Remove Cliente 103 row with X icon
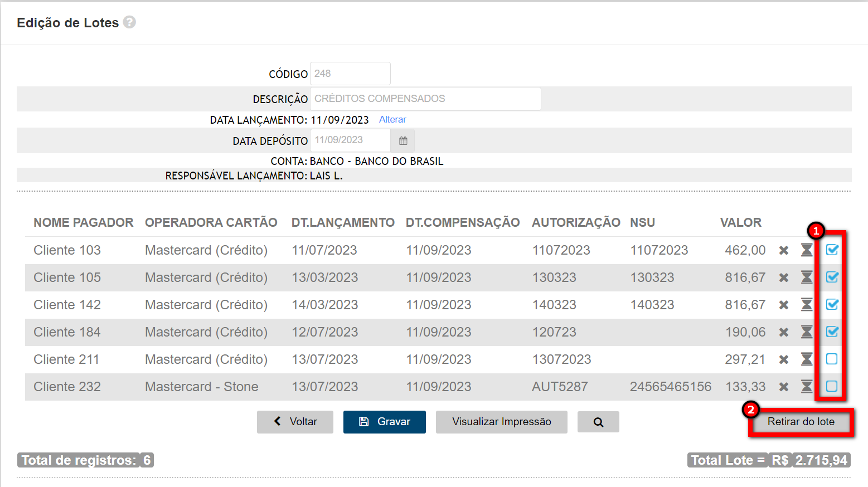The height and width of the screenshot is (487, 868). click(x=784, y=250)
